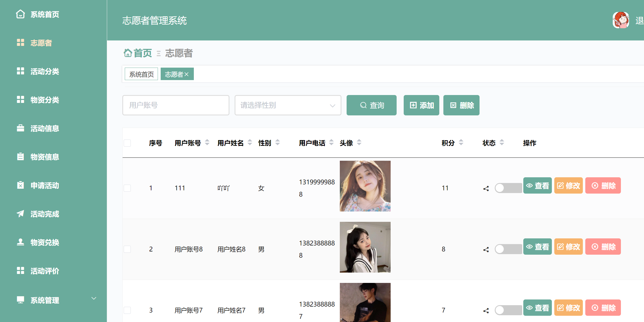The image size is (644, 322).
Task: Click the 查询 search button
Action: (x=371, y=105)
